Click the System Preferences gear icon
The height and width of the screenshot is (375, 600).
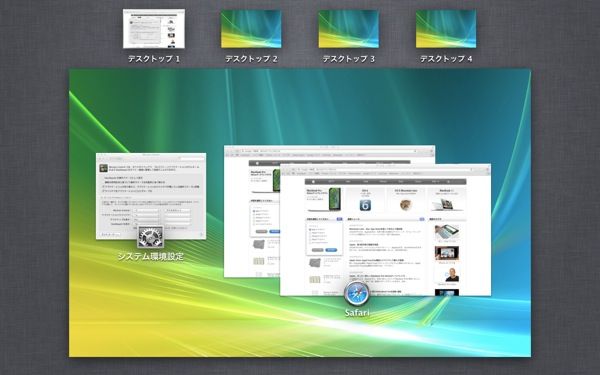(150, 236)
